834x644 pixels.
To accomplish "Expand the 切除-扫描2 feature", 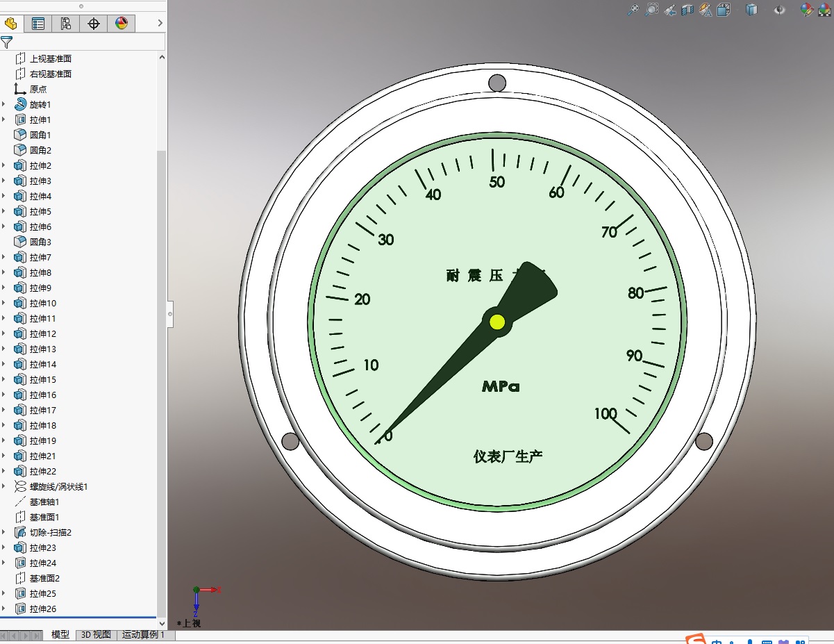I will click(3, 532).
